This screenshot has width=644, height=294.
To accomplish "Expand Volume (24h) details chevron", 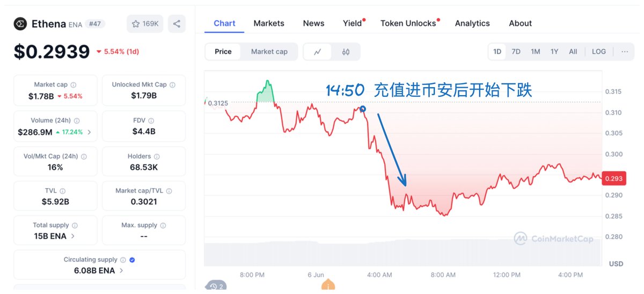I will [x=89, y=132].
